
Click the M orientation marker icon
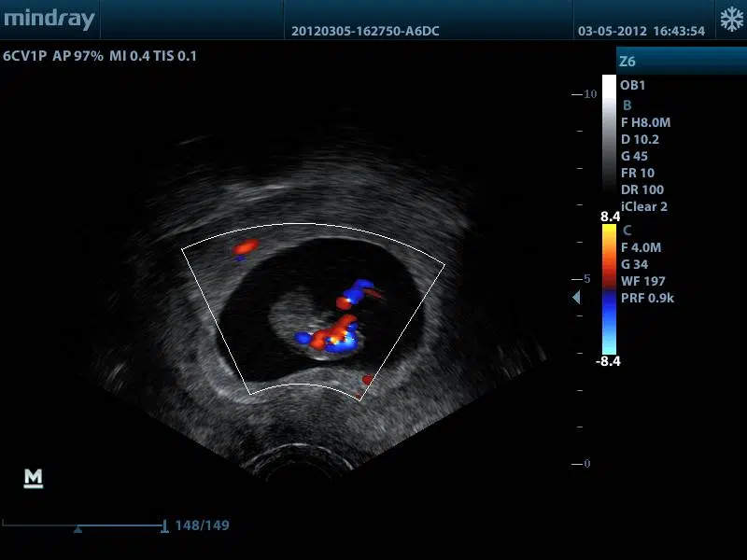click(x=34, y=478)
